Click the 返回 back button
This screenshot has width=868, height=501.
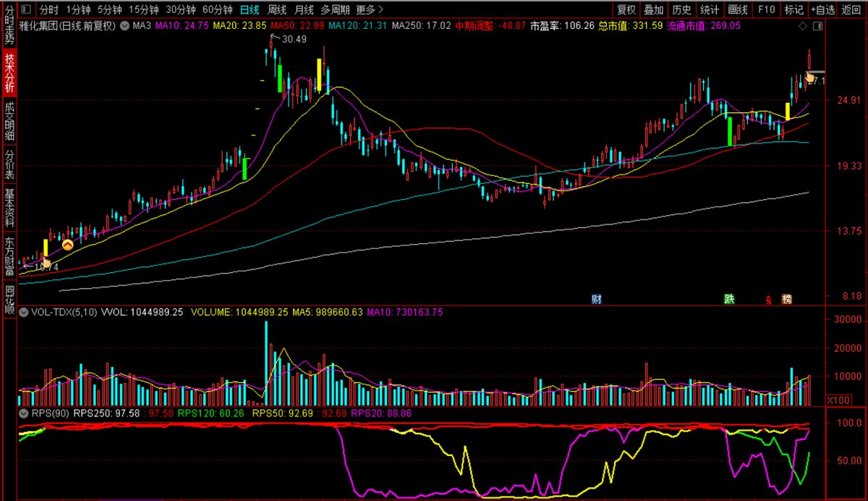(852, 9)
